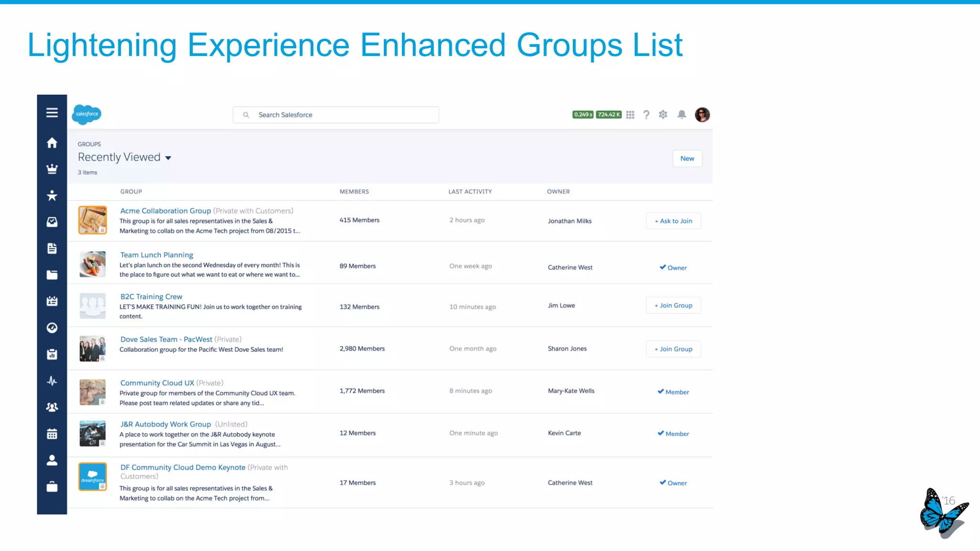Expand the Recently Viewed list view dropdown
This screenshot has height=551, width=980.
pos(168,158)
